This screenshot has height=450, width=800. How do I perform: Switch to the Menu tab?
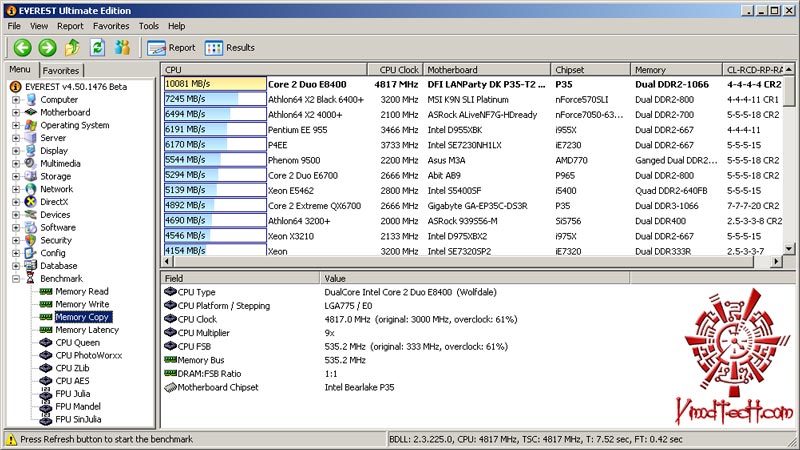coord(20,69)
